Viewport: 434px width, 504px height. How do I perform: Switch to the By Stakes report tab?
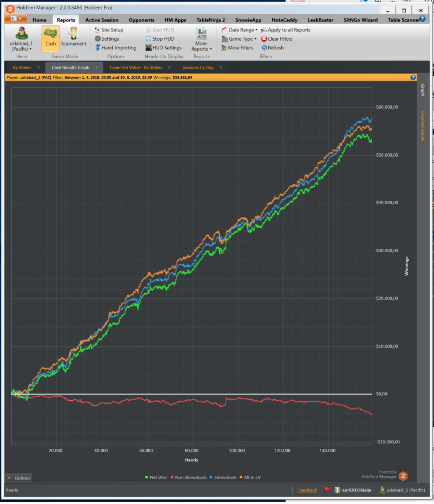coord(22,68)
